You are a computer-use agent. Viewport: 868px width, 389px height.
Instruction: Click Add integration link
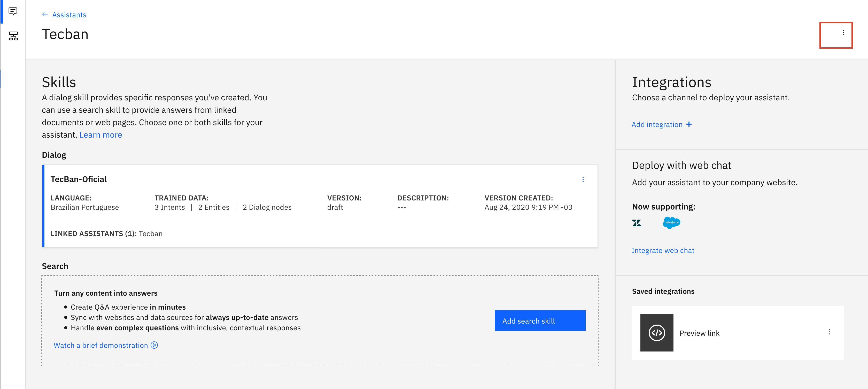[x=656, y=124]
